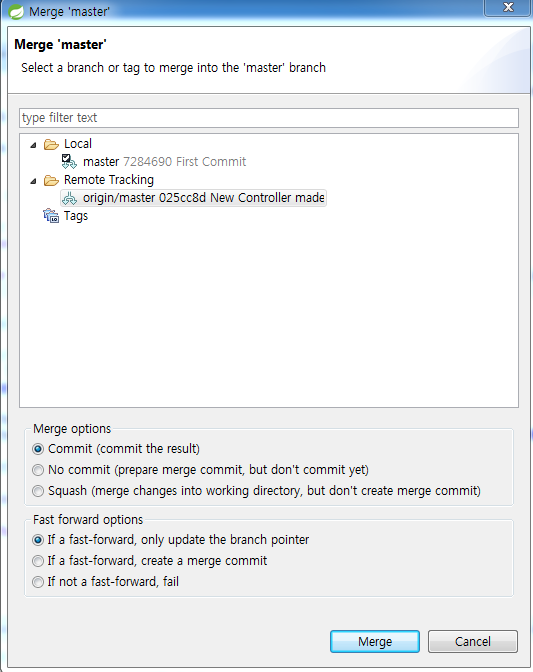The image size is (533, 672).
Task: Select No commit merge option
Action: coord(38,470)
